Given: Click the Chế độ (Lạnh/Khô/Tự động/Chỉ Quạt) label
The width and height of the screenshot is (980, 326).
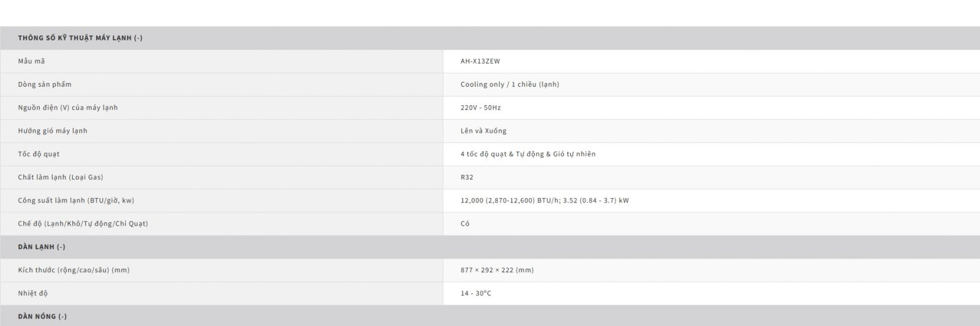Looking at the screenshot, I should pos(83,224).
